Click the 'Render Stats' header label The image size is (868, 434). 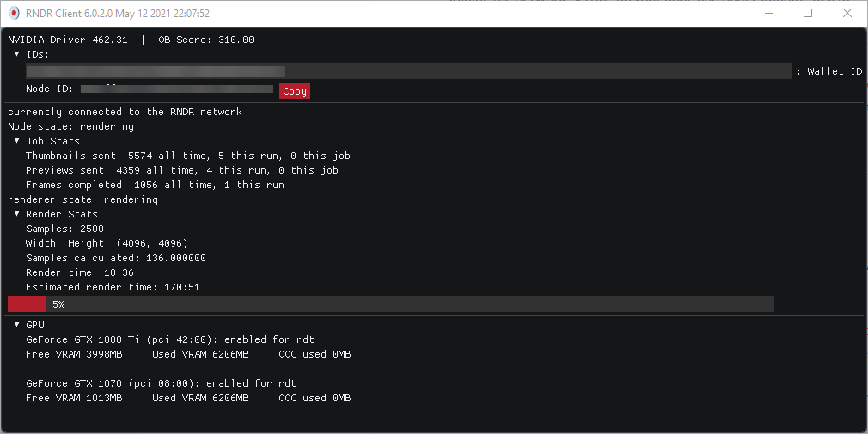coord(61,214)
